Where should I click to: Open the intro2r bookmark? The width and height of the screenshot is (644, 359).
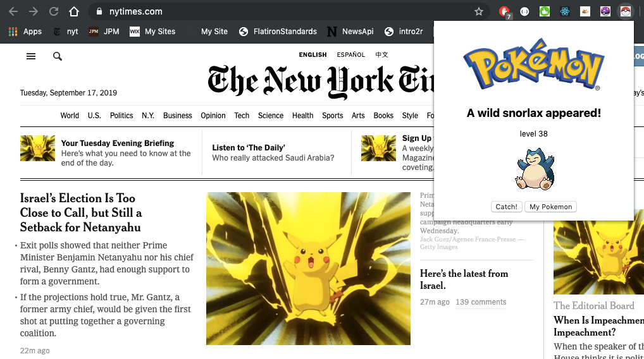click(404, 32)
